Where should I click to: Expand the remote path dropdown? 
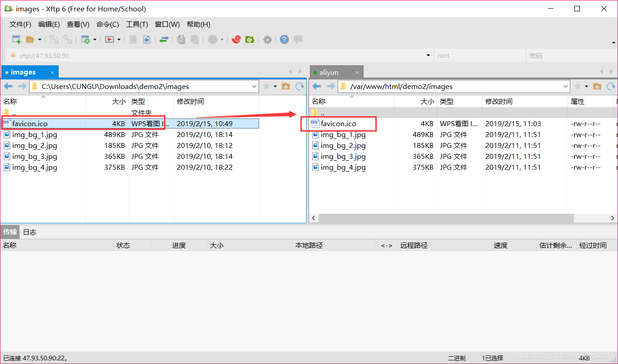pyautogui.click(x=566, y=86)
